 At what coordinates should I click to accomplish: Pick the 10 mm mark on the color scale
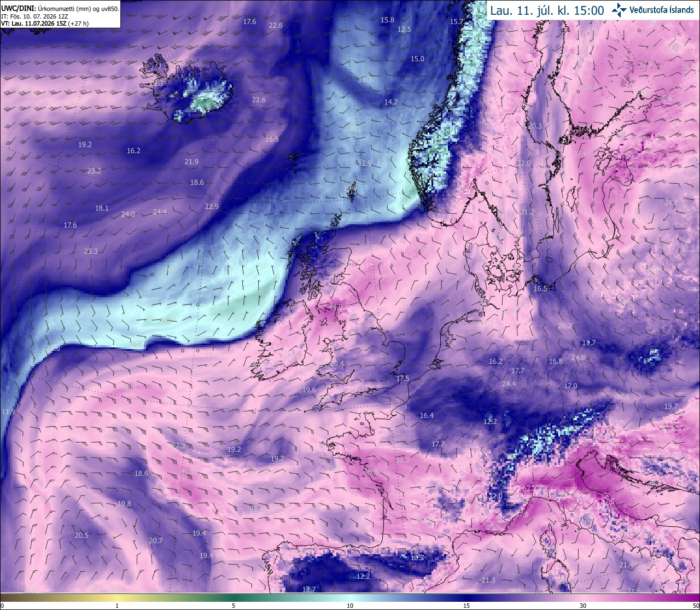click(x=350, y=606)
